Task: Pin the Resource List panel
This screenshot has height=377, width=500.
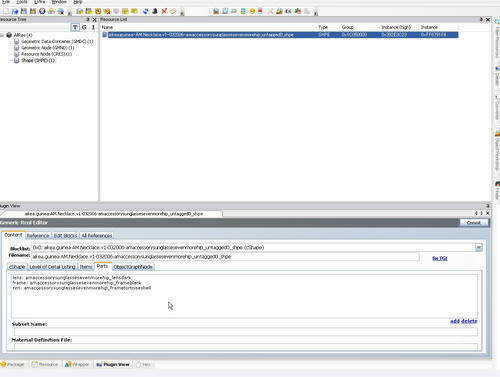Action: (481, 20)
